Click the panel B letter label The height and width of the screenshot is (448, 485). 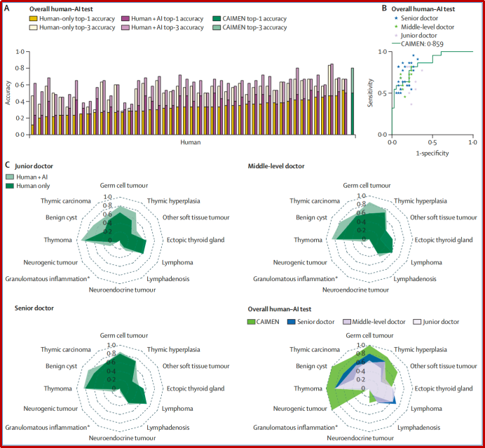coord(384,8)
